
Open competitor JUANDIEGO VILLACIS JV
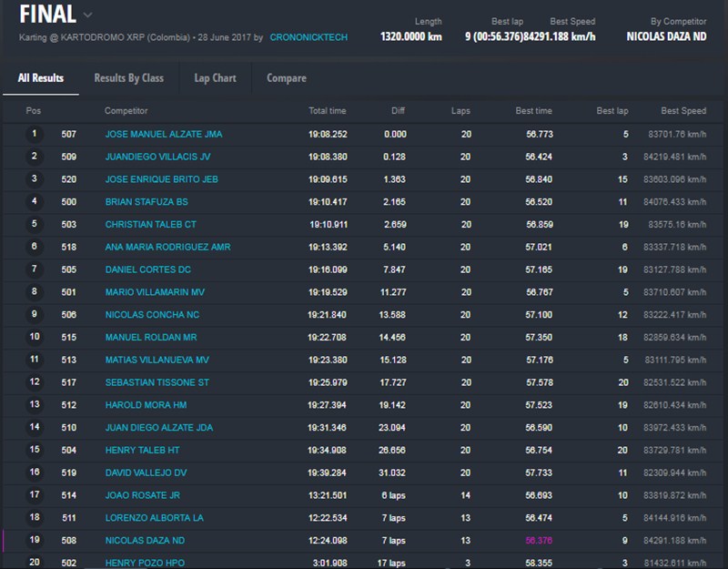[157, 157]
